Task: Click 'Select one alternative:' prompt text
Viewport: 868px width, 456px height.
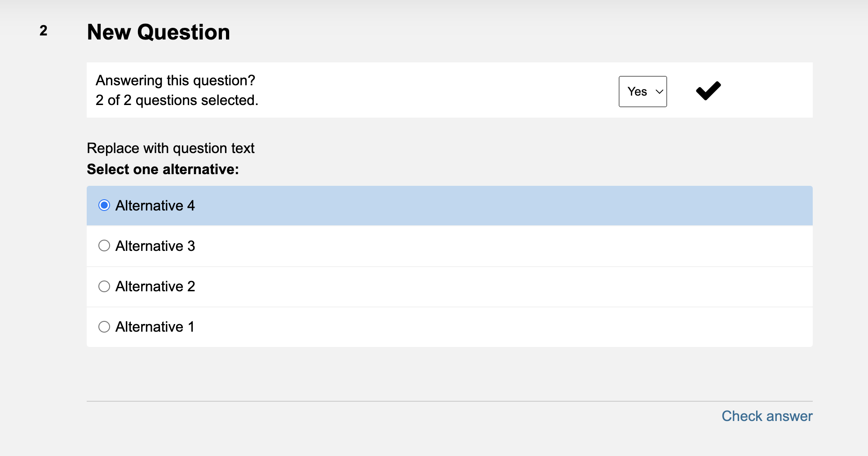Action: click(163, 169)
